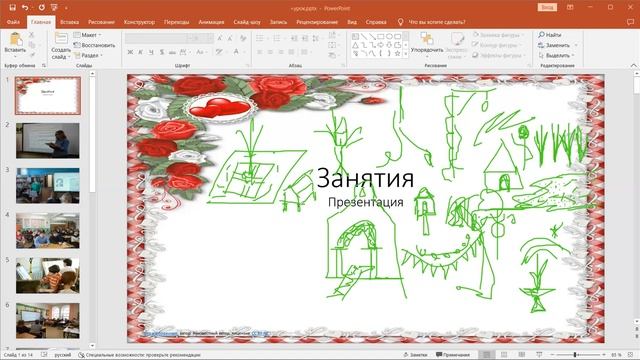Toggle the numbered list button

(x=277, y=38)
